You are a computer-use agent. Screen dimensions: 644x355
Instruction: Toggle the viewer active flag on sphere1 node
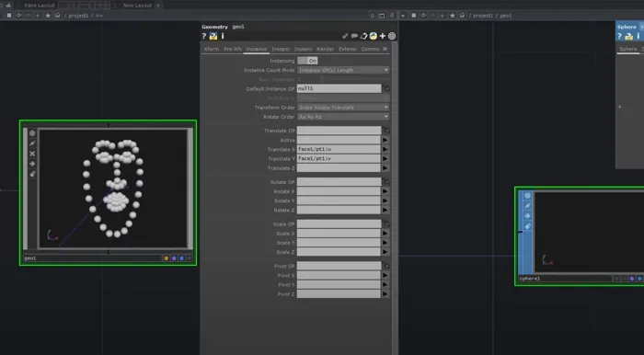527,196
